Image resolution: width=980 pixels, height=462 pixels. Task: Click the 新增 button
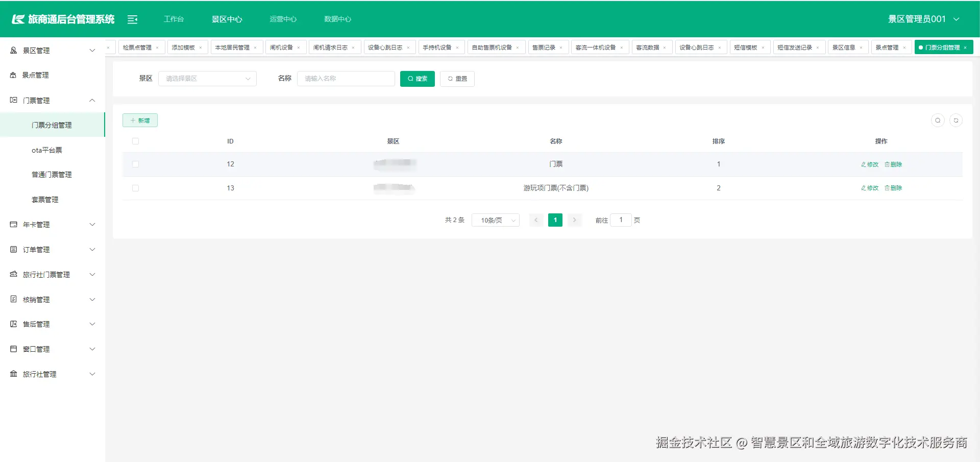(x=140, y=120)
